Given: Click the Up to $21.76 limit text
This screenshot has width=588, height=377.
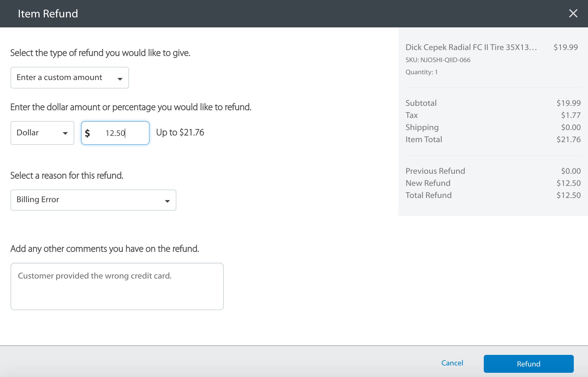Looking at the screenshot, I should (x=180, y=132).
